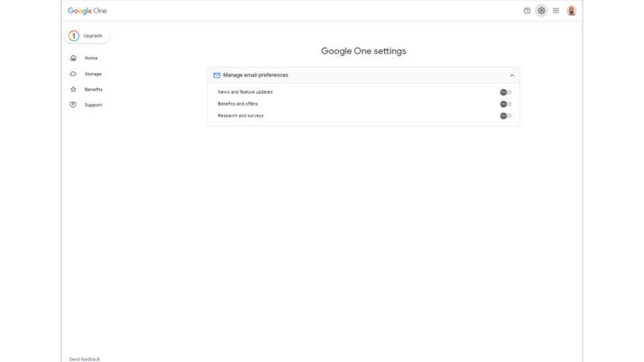Image resolution: width=644 pixels, height=362 pixels.
Task: Click the News and feature updates label
Action: (245, 92)
